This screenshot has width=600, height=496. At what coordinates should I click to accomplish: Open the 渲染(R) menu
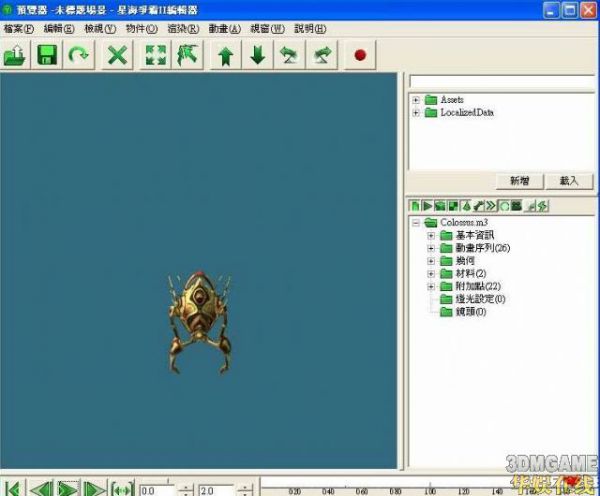click(183, 29)
